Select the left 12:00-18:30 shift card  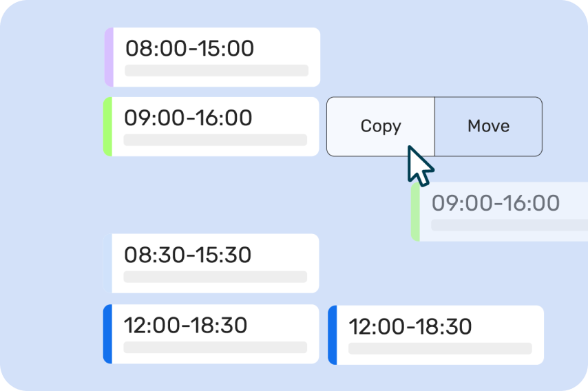tap(211, 334)
